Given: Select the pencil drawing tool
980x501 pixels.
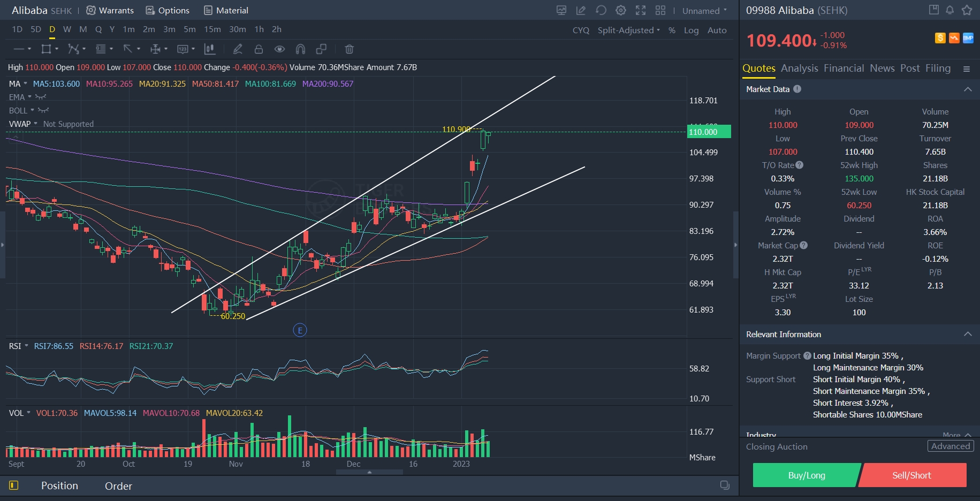Looking at the screenshot, I should tap(238, 49).
